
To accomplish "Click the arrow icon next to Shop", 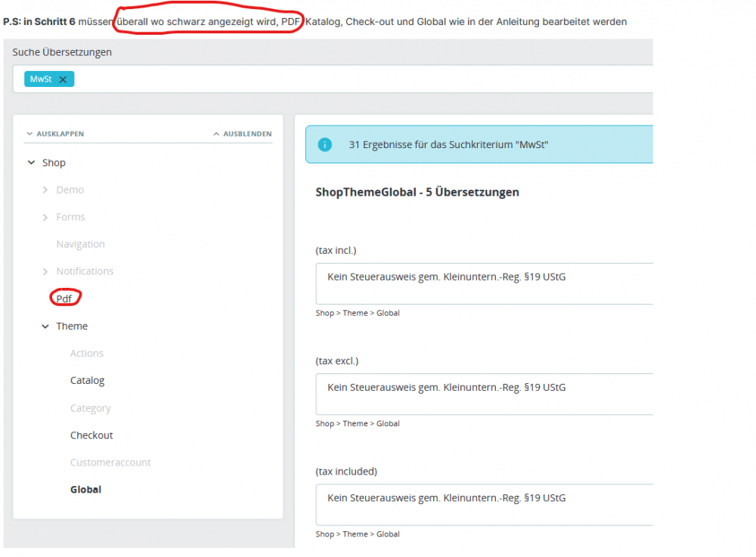I will (31, 162).
